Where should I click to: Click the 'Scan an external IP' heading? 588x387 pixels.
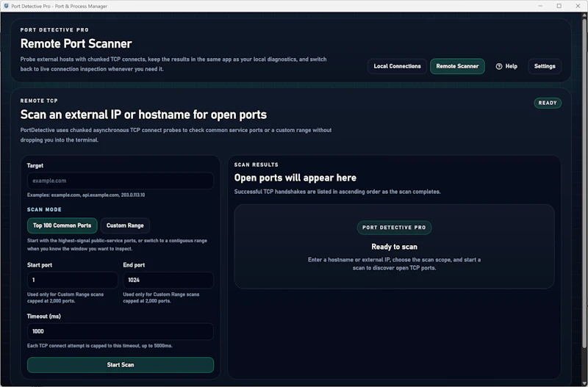coord(143,115)
